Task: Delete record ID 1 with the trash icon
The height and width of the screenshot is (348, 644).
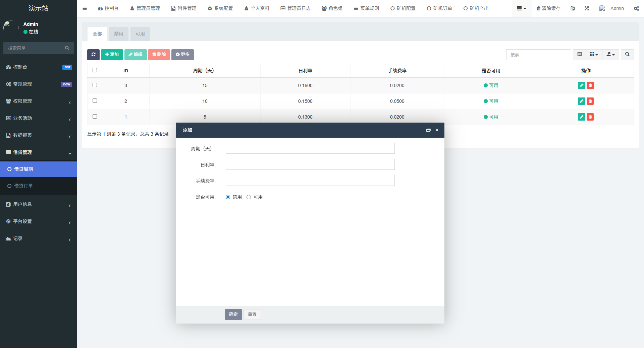Action: click(590, 117)
